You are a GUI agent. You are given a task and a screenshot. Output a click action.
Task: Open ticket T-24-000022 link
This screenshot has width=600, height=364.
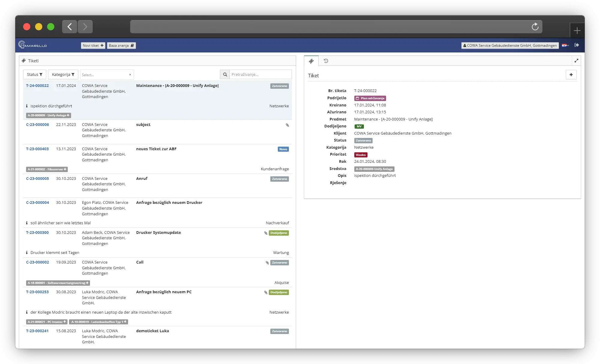(x=37, y=85)
